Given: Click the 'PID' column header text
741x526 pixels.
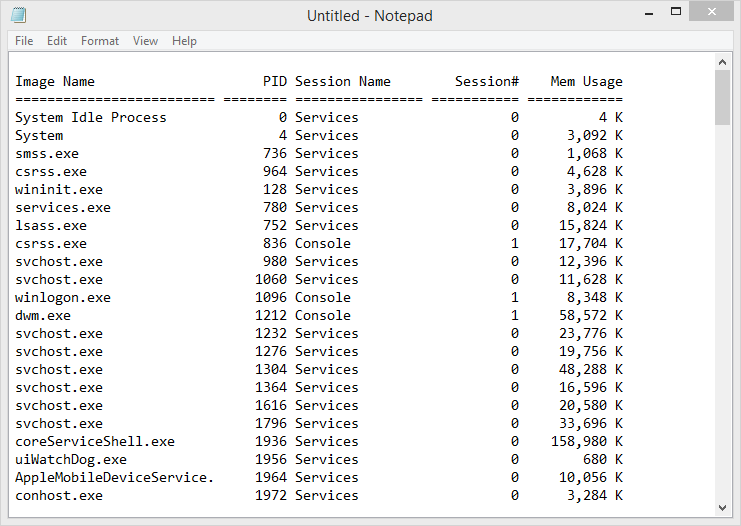Looking at the screenshot, I should point(275,81).
